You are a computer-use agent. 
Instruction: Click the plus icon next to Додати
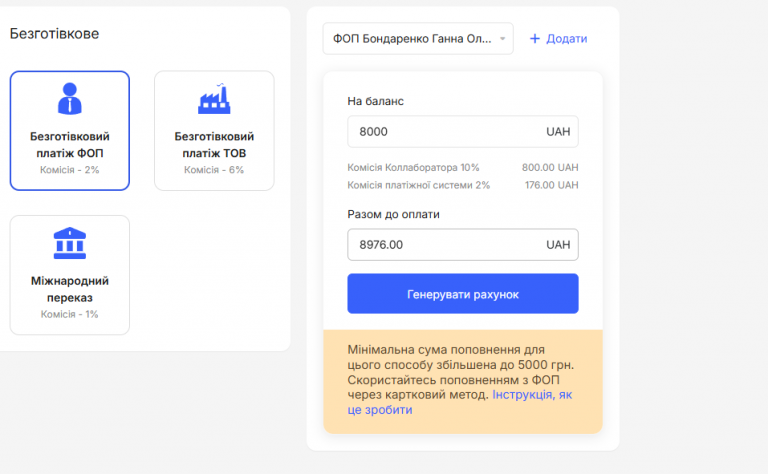535,39
